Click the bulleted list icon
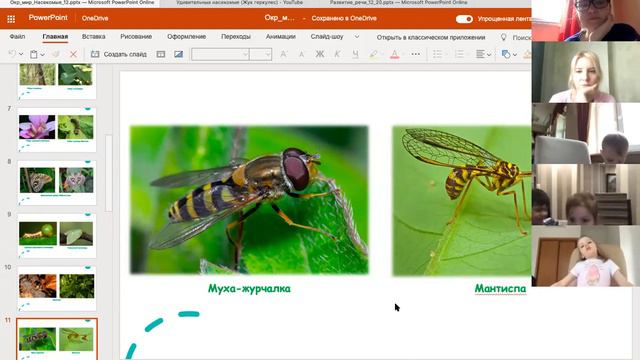This screenshot has height=360, width=640. pyautogui.click(x=437, y=54)
